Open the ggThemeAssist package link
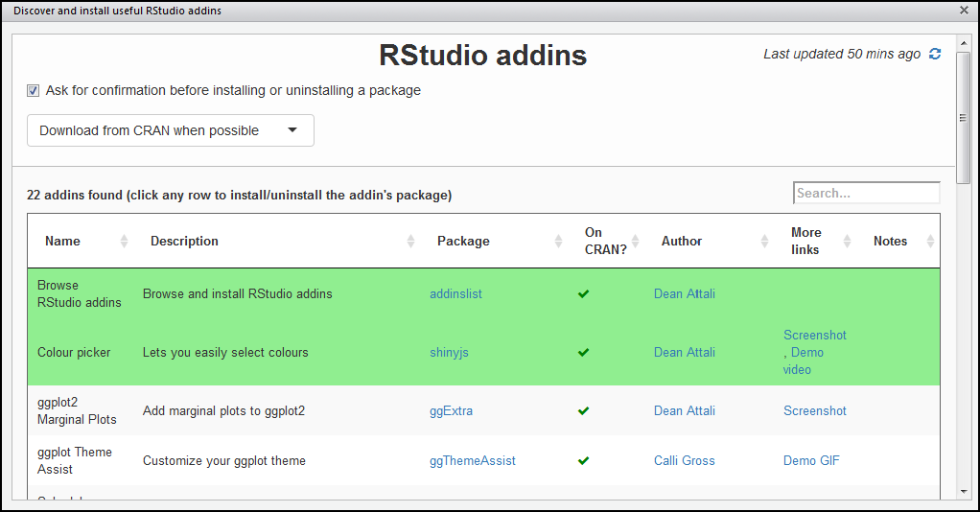The image size is (980, 512). (x=472, y=461)
